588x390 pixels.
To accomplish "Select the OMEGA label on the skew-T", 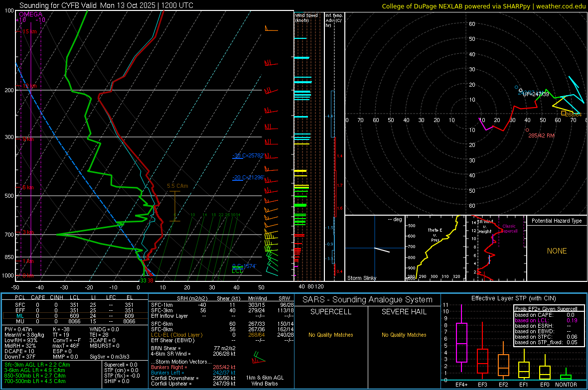I will point(31,14).
